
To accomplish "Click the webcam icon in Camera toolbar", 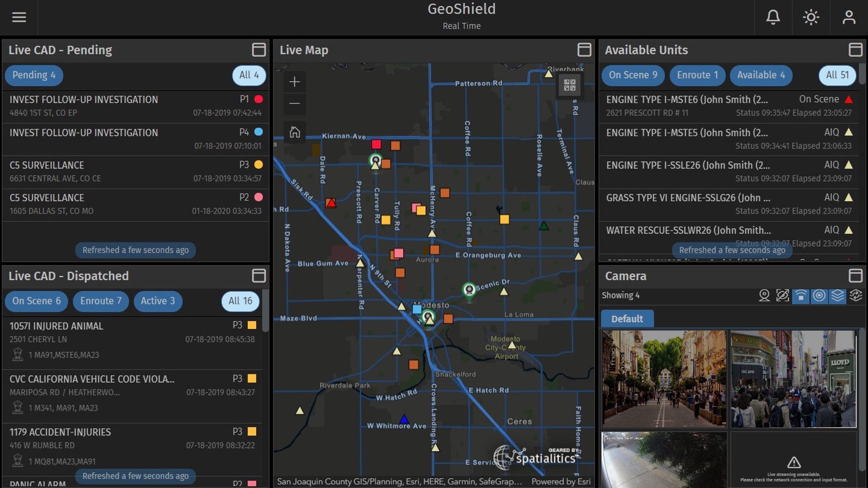I will pos(764,295).
